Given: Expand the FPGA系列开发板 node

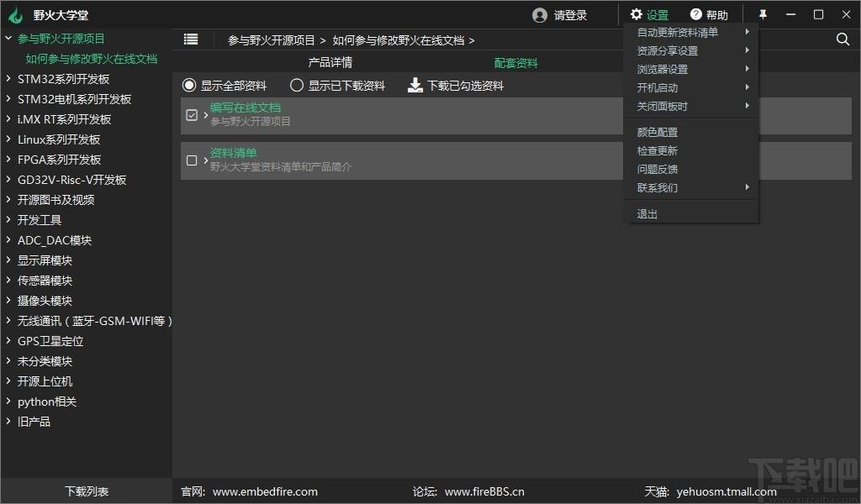Looking at the screenshot, I should click(8, 159).
